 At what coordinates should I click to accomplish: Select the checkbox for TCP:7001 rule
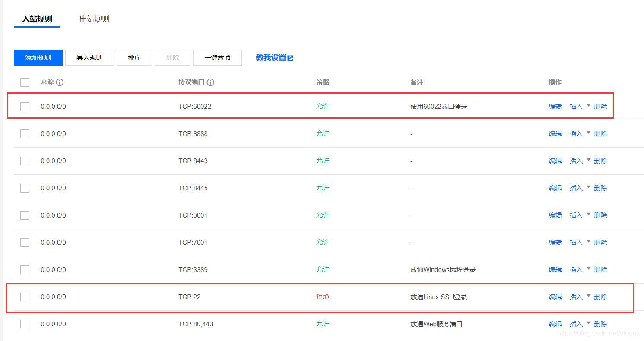(x=25, y=243)
